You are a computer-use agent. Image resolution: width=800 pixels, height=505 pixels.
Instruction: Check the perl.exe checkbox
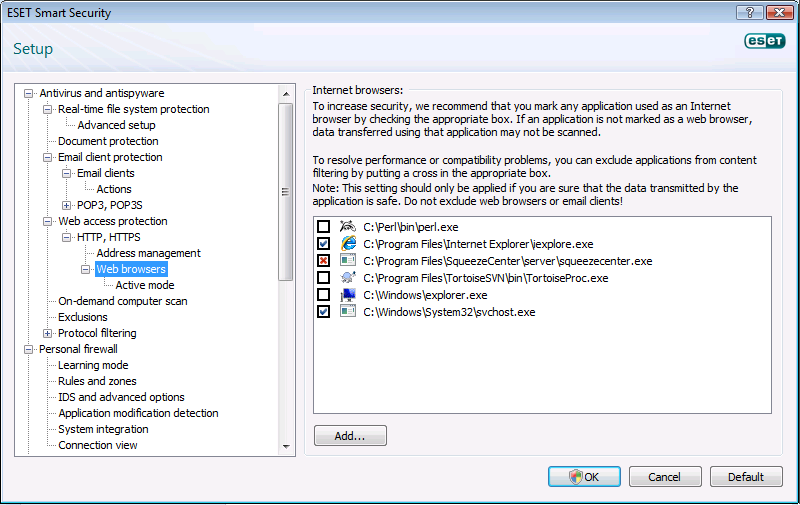click(x=323, y=228)
